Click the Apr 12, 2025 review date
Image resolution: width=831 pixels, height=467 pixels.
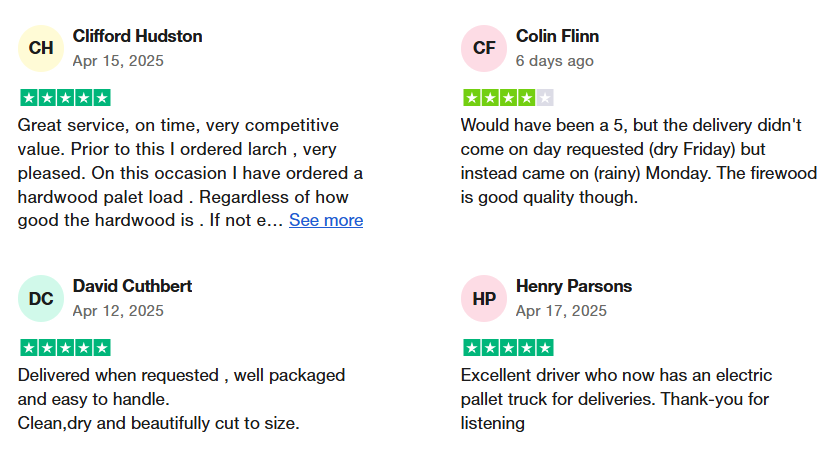pos(118,310)
